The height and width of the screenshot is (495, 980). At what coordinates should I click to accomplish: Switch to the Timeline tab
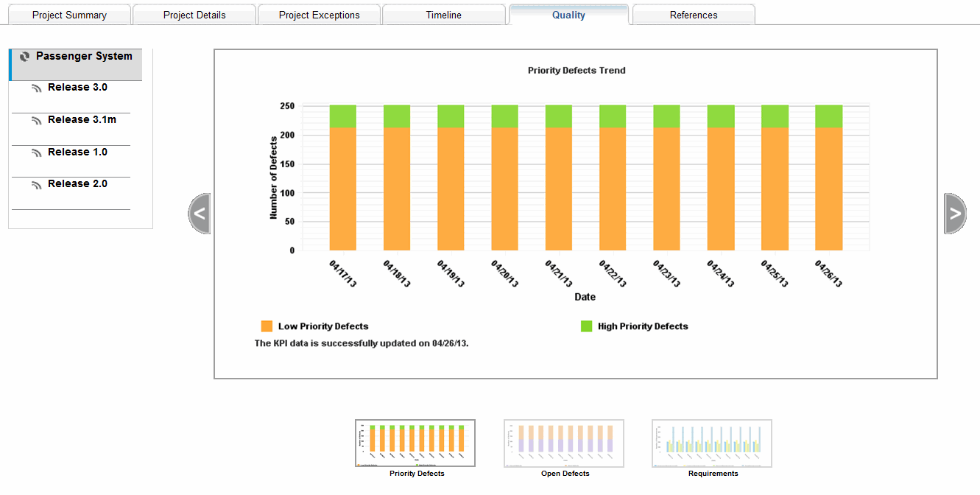(x=443, y=15)
